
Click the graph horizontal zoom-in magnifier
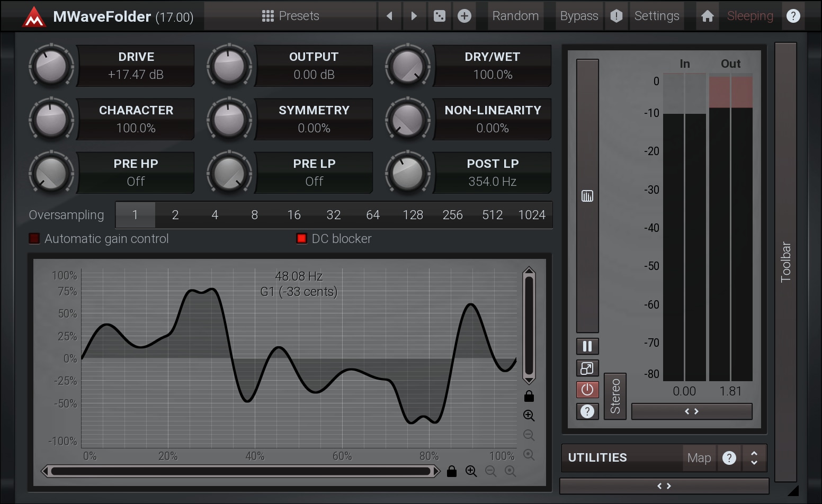pos(471,471)
